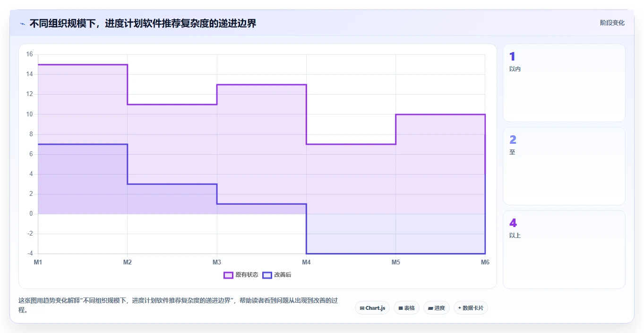
Task: Click the y-axis value 14
Action: (x=29, y=74)
